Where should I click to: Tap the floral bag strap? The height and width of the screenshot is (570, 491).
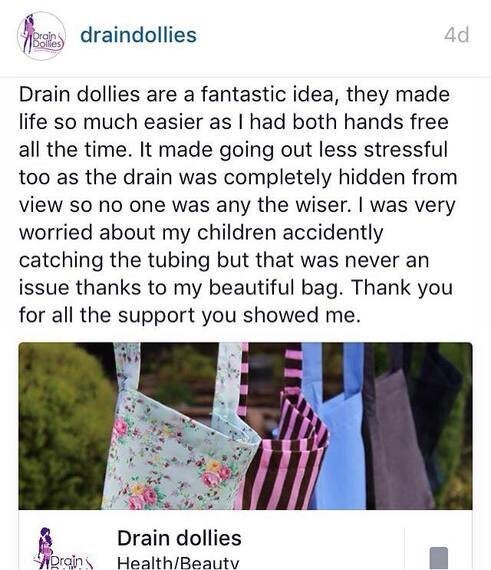tap(127, 367)
